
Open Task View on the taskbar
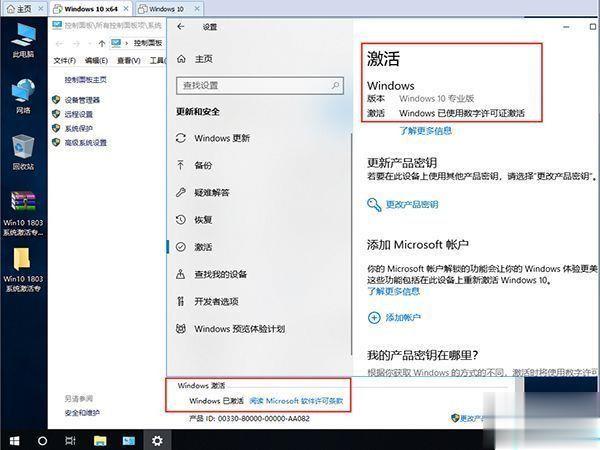tap(70, 440)
